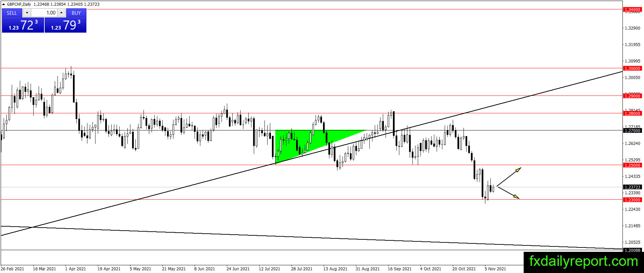644x273 pixels.
Task: Click the 26 Feb 2021 date label
Action: (12, 269)
